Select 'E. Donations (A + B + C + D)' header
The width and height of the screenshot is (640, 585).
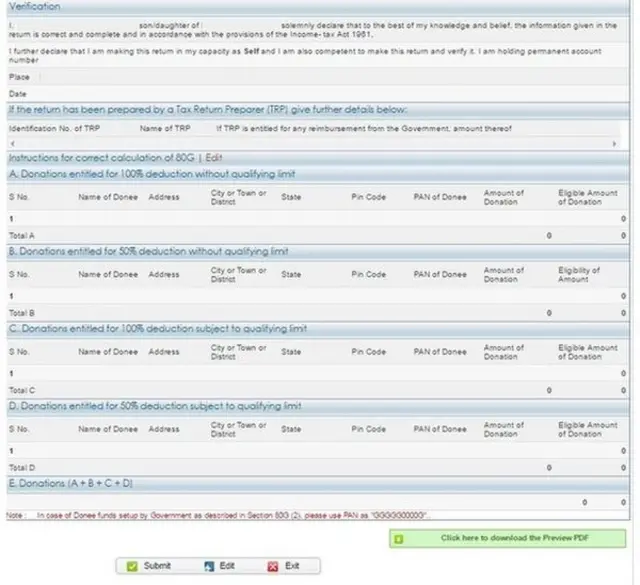(x=318, y=484)
